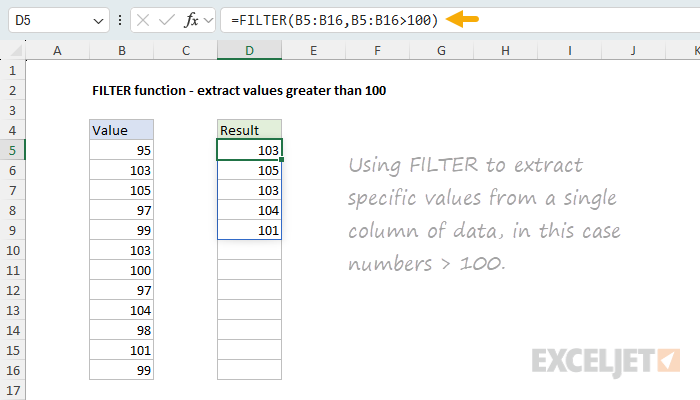Select cell B5 containing 95
700x400 pixels.
click(121, 150)
